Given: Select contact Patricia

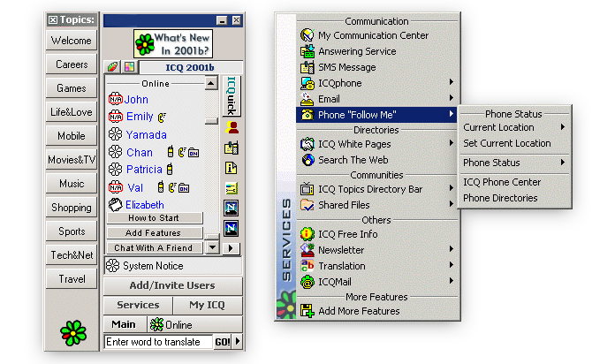Looking at the screenshot, I should [144, 169].
